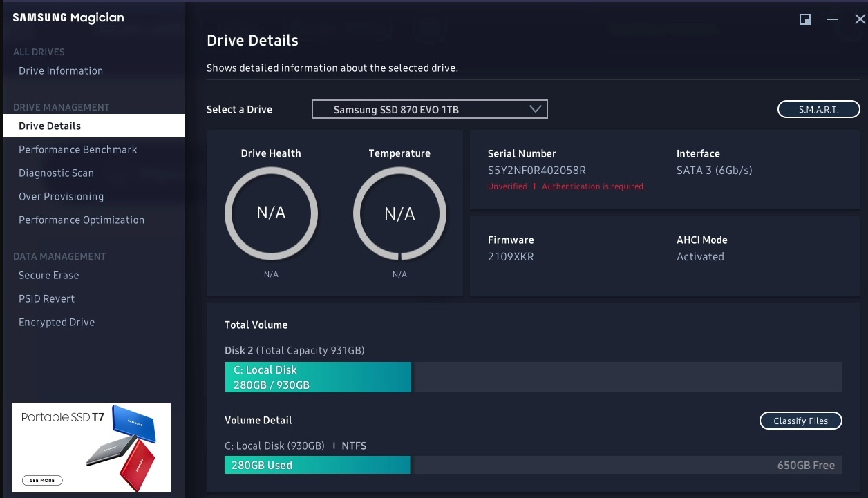Click the Classify Files button

tap(800, 421)
